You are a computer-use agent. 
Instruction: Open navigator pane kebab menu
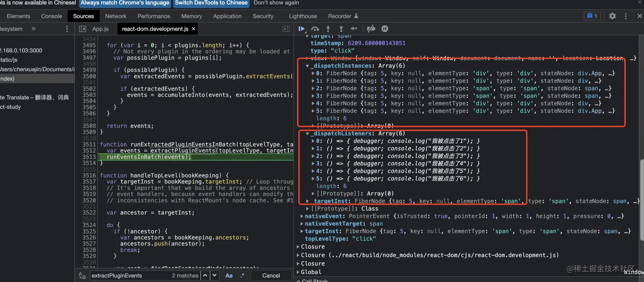point(66,29)
